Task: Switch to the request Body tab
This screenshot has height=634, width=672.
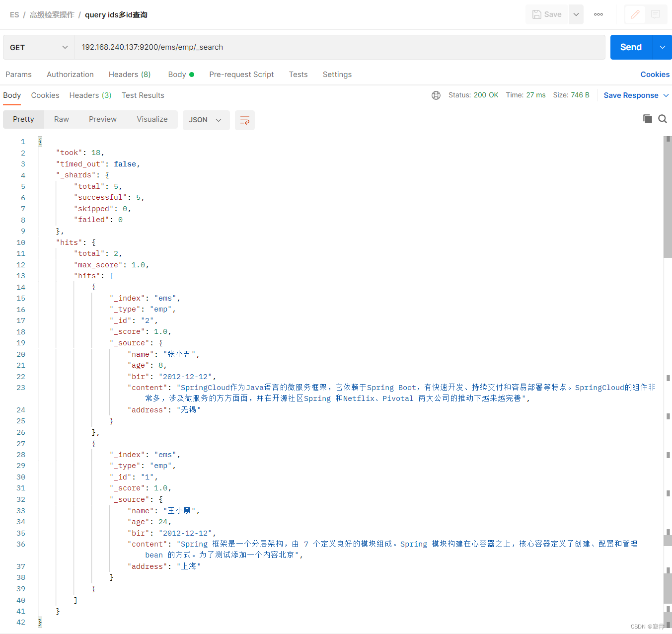Action: 181,75
